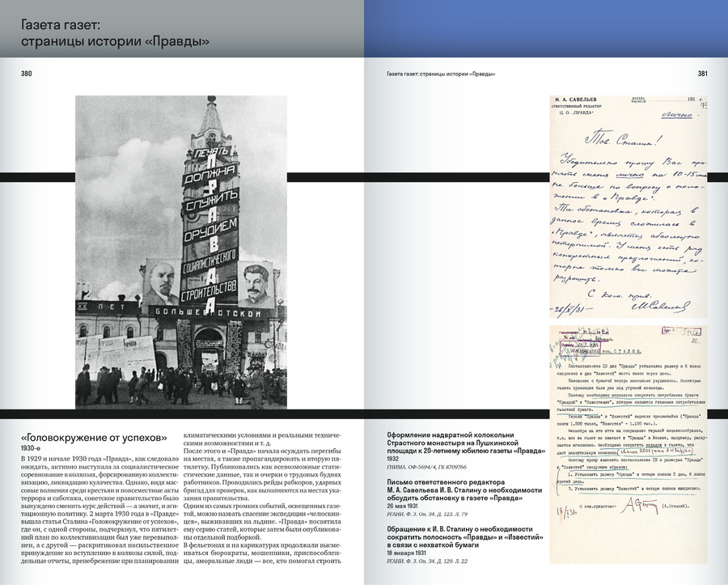Click the section title «Головокружение от успехов»
Image resolution: width=728 pixels, height=585 pixels.
[94, 438]
